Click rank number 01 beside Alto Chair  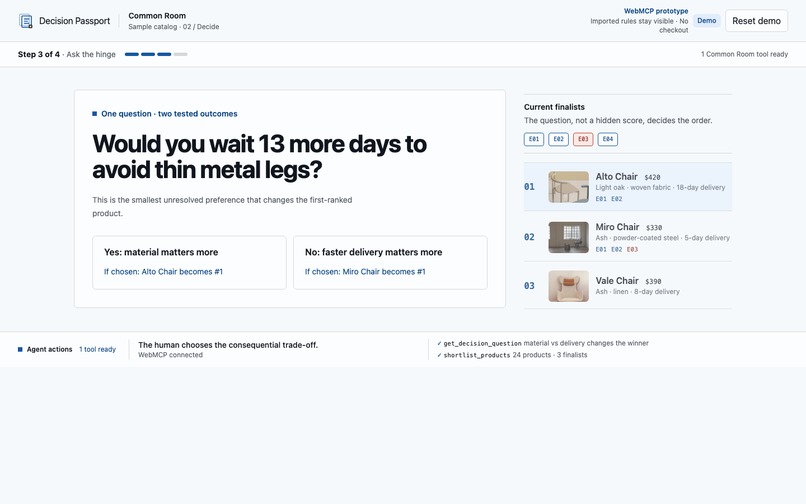(x=529, y=187)
